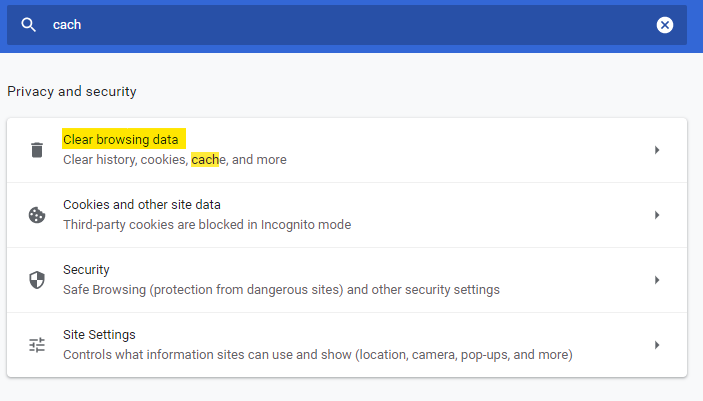Screen dimensions: 703x401
Task: Click the Safe Browsing description text
Action: (x=281, y=290)
